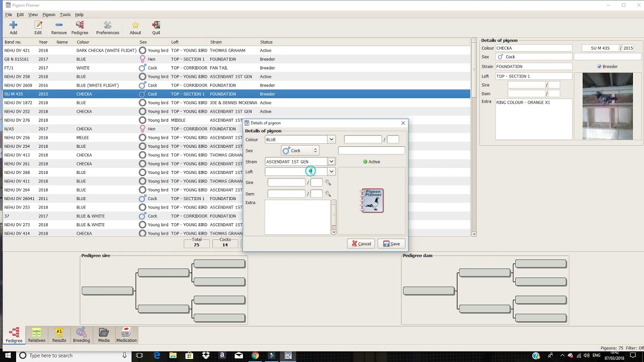Switch to the Results tab
Viewport: 644px width, 362px height.
59,335
